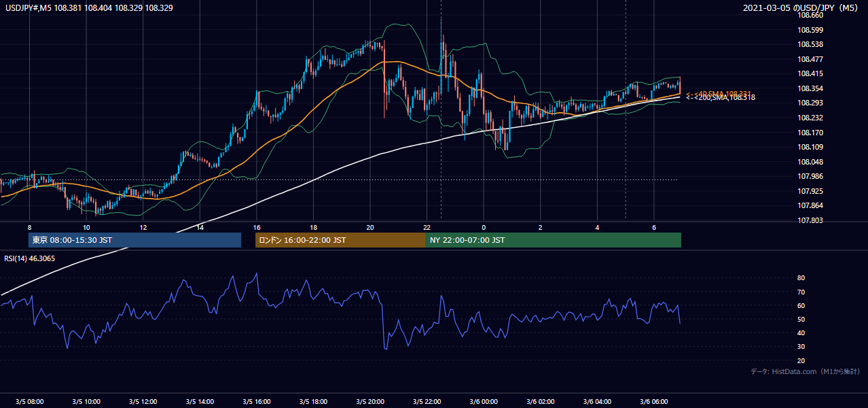Viewport: 868px width, 408px height.
Task: Click hour label 20 under the price chart
Action: tap(369, 227)
